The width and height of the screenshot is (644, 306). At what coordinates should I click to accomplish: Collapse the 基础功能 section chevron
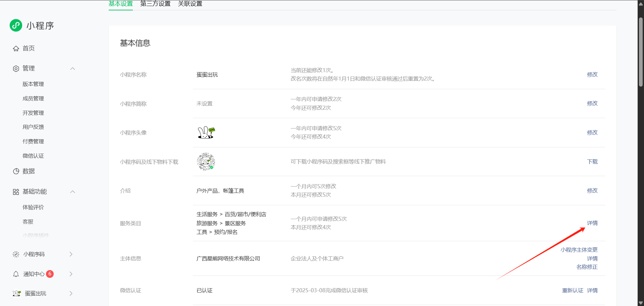point(72,192)
